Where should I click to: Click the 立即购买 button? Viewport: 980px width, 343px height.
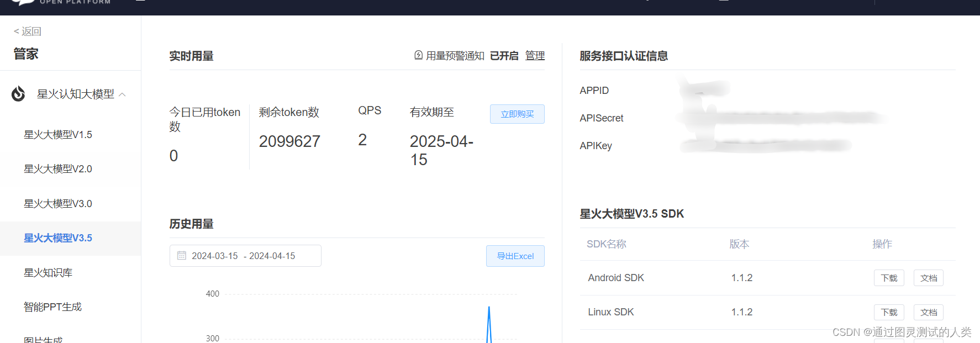coord(517,114)
